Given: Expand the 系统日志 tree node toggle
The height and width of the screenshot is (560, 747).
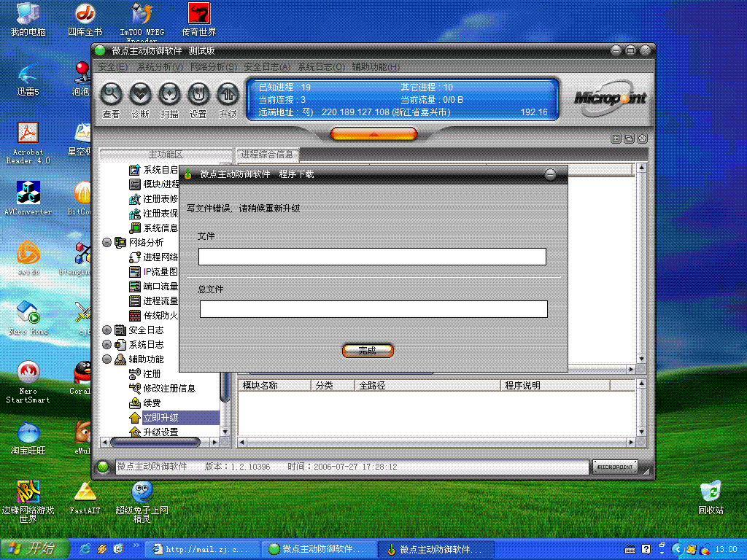Looking at the screenshot, I should [107, 344].
